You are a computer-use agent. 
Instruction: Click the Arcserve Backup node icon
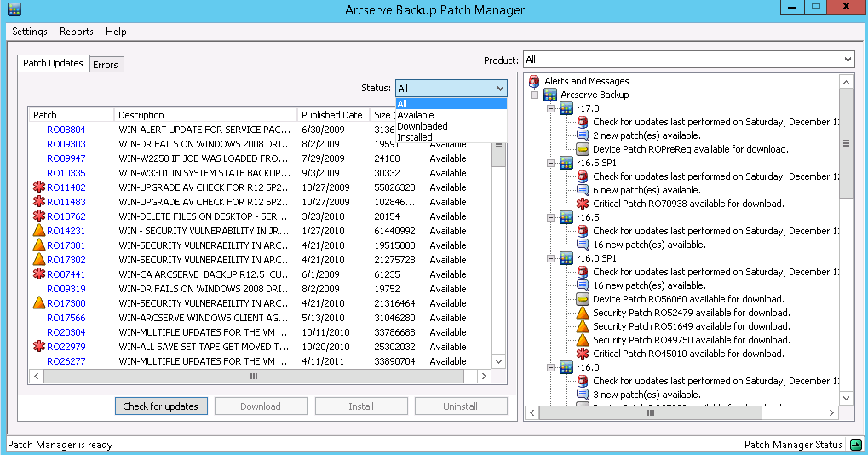(550, 95)
